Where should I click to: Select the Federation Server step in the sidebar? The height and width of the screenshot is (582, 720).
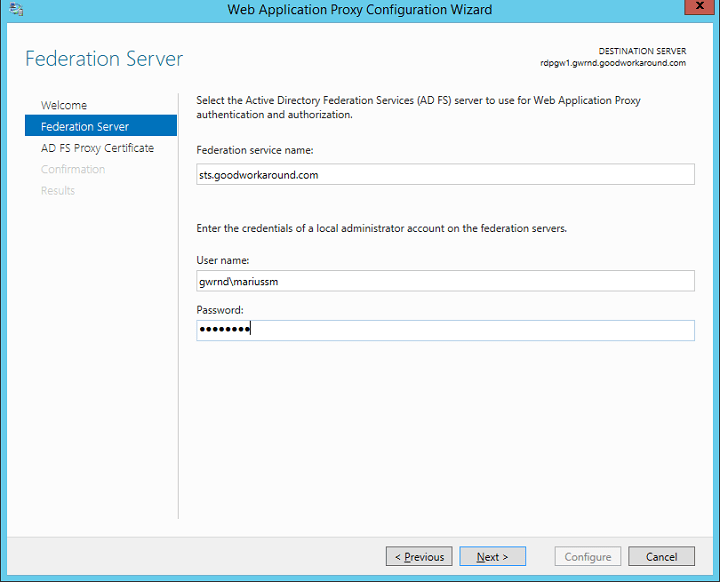(85, 127)
